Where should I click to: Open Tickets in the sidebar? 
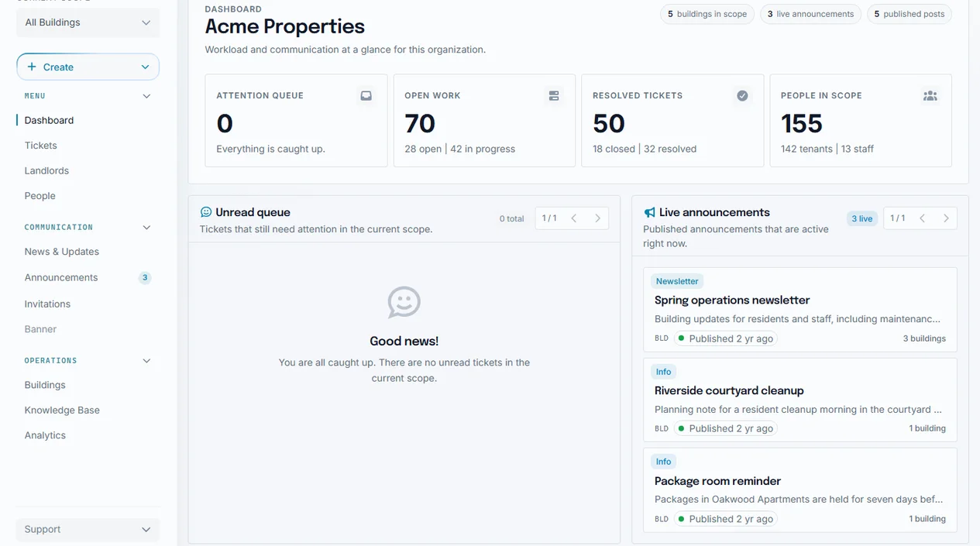[41, 146]
